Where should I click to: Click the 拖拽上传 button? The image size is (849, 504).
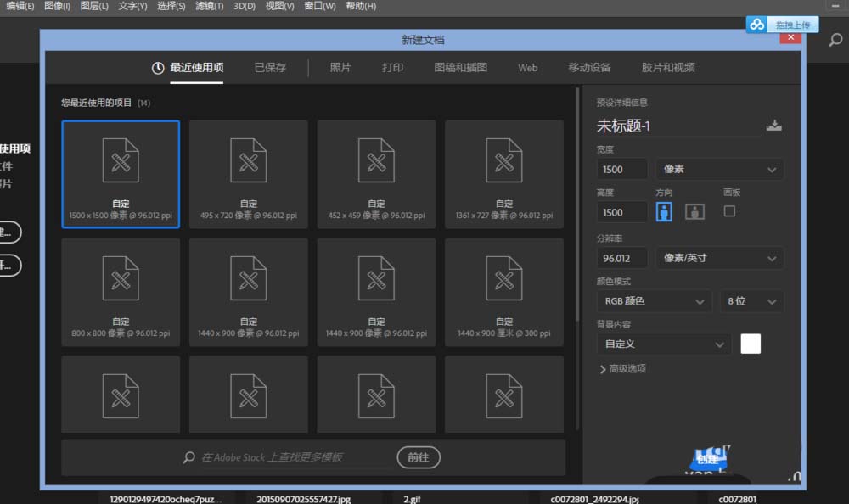click(x=793, y=25)
